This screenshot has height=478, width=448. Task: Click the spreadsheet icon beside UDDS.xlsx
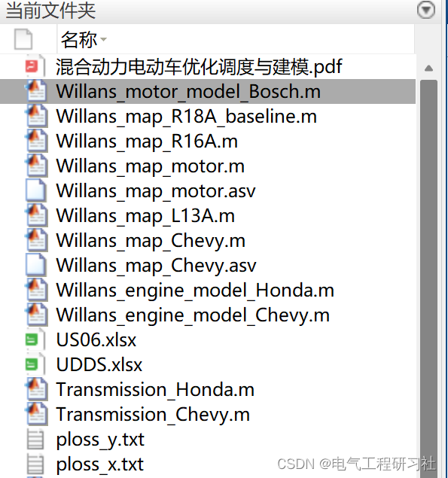click(x=35, y=364)
